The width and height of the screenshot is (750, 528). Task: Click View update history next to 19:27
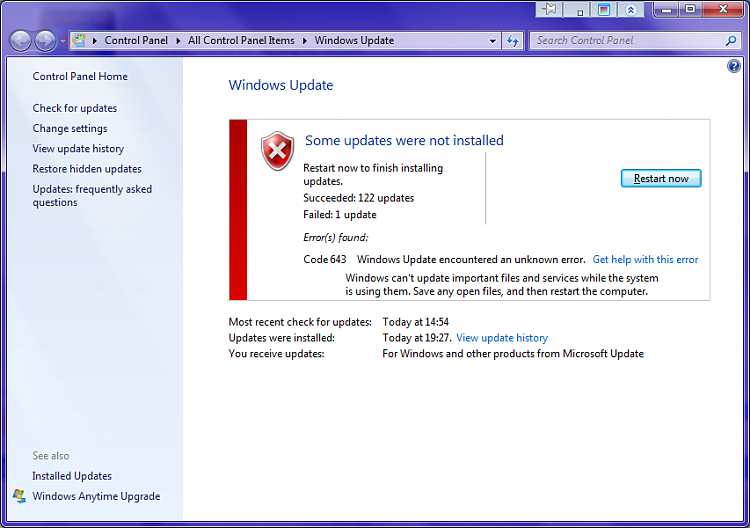point(502,338)
